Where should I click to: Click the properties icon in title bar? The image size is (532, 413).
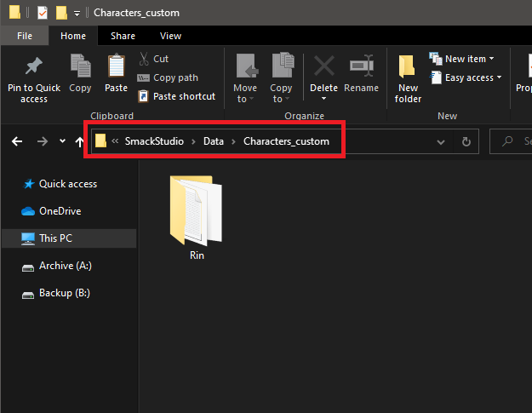click(x=43, y=13)
